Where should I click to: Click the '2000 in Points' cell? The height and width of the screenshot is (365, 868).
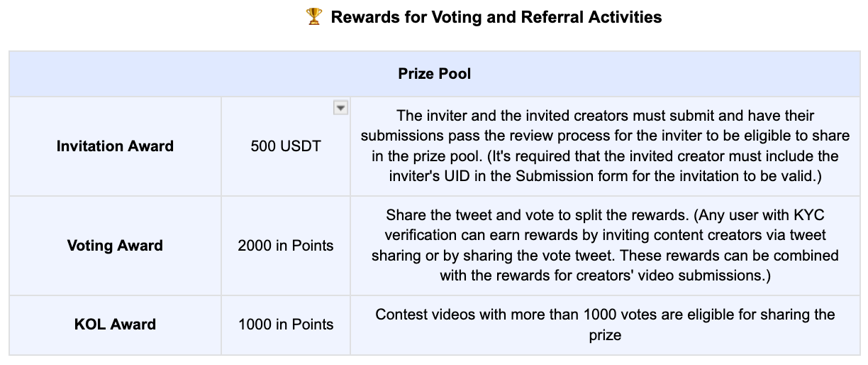286,246
